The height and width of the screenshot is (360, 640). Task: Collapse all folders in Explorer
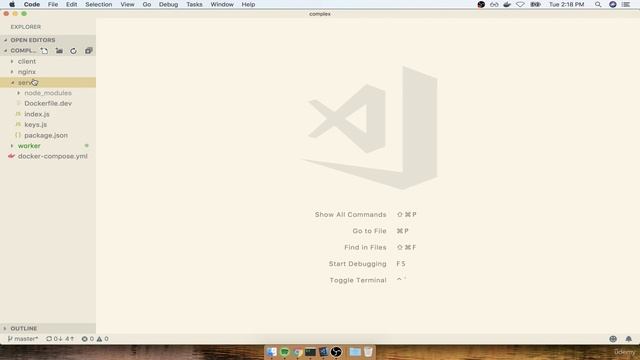(x=89, y=51)
